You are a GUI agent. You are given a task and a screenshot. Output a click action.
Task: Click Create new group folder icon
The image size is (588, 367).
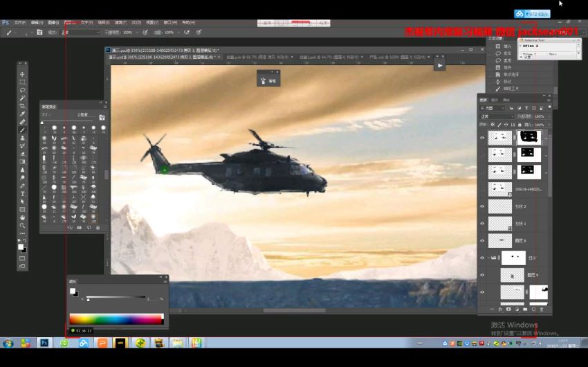525,310
